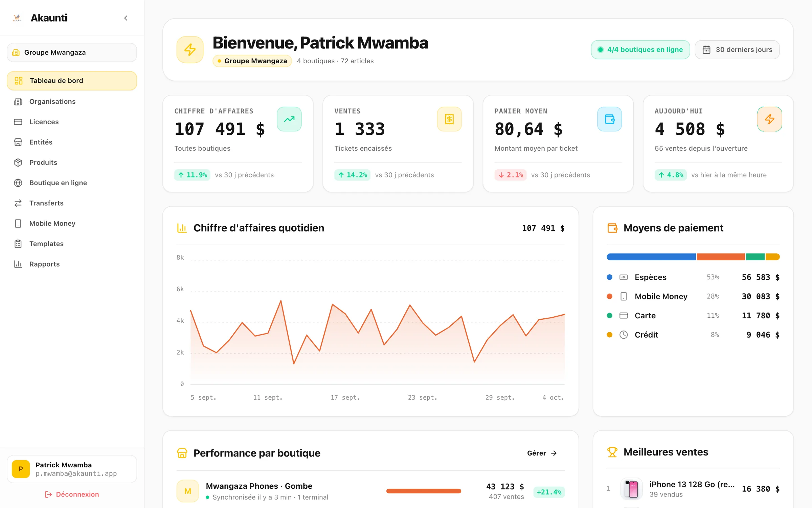Screen dimensions: 812x508
Task: Open Organisations from the sidebar
Action: [72, 102]
